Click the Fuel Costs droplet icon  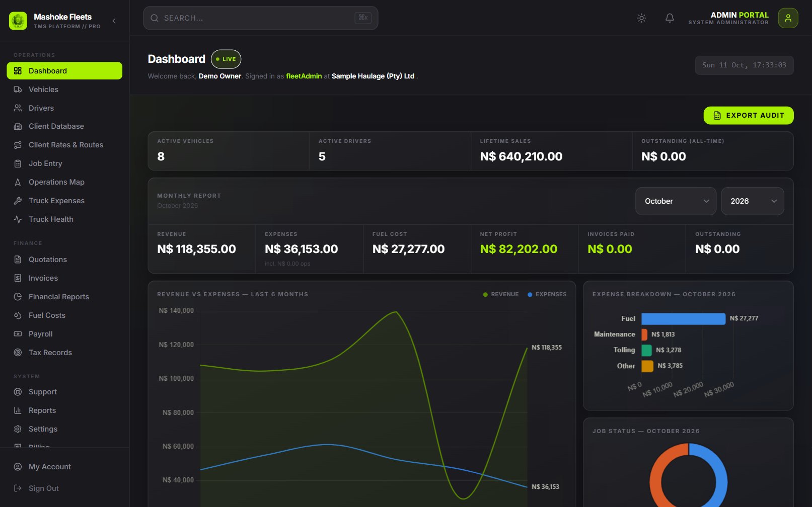coord(18,315)
